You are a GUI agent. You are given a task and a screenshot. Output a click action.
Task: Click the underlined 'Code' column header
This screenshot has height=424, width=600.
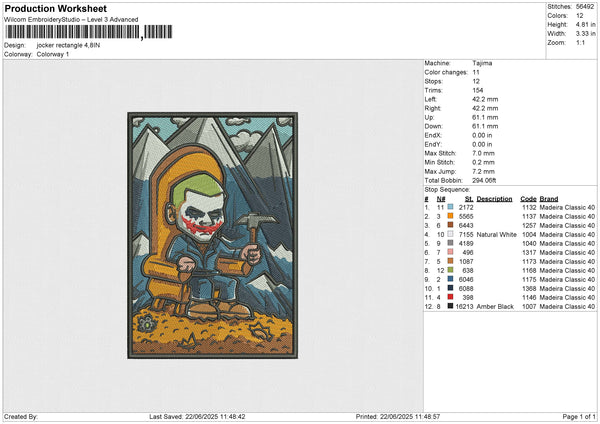(x=528, y=199)
